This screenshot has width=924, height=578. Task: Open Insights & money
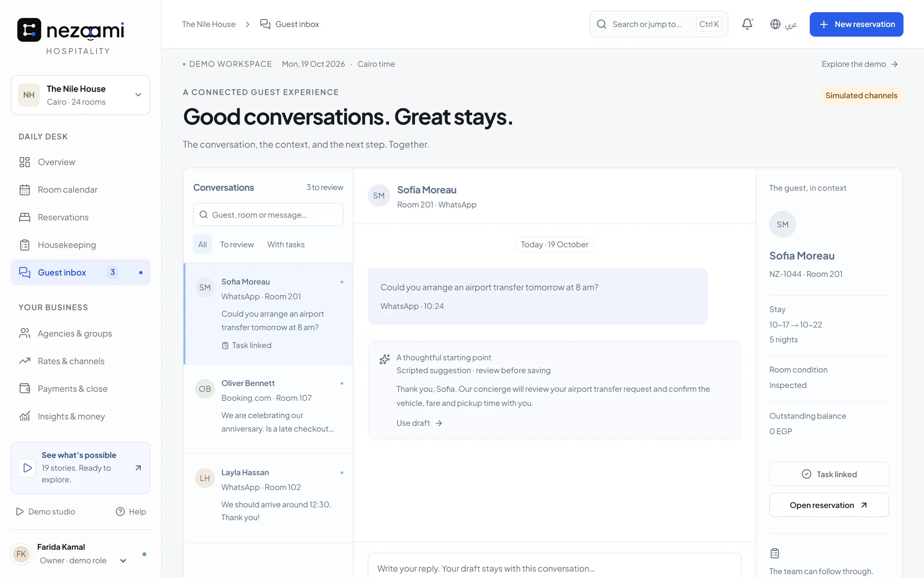(x=80, y=416)
